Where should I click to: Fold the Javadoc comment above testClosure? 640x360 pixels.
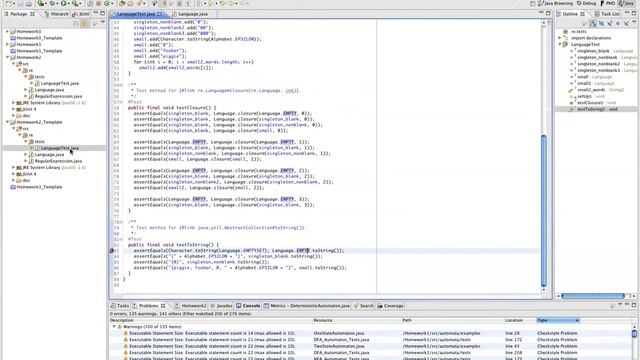click(x=121, y=85)
